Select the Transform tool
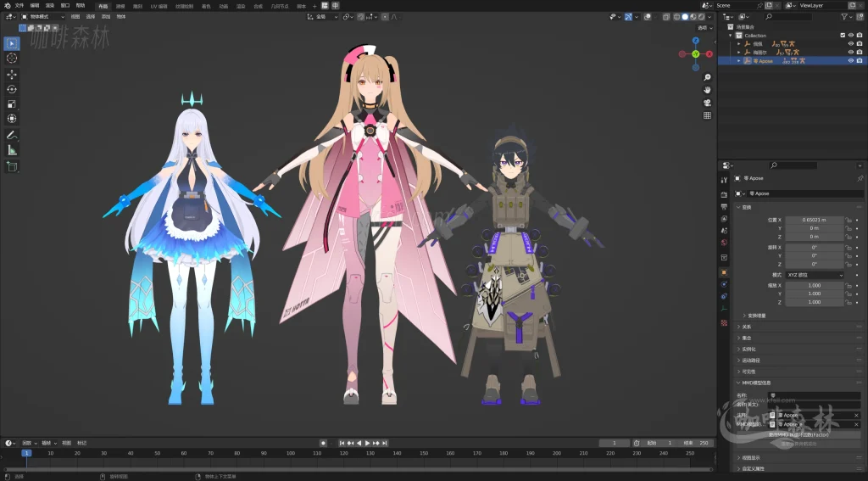The height and width of the screenshot is (481, 868). coord(12,119)
